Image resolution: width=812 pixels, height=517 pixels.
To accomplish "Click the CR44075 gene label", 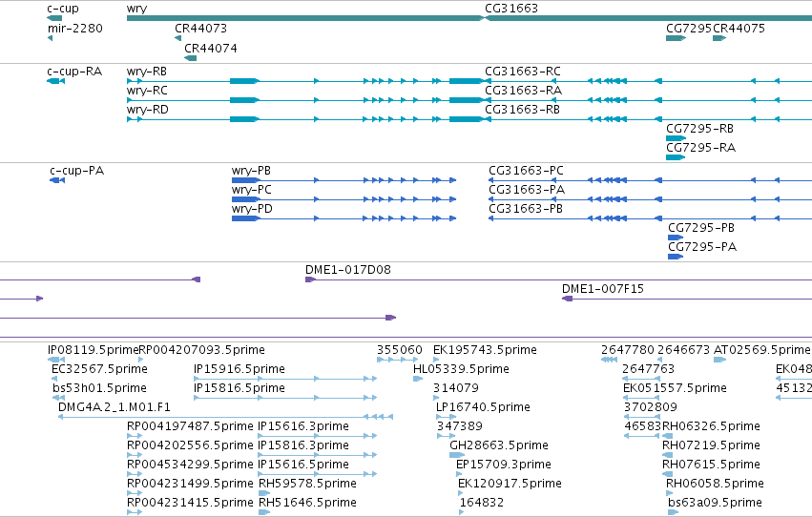I will tap(739, 29).
